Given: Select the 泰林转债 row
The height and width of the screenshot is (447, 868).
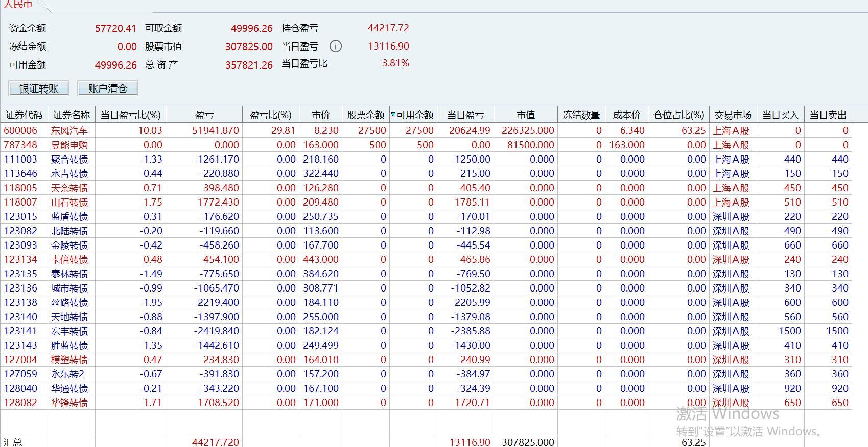Looking at the screenshot, I should click(x=426, y=274).
